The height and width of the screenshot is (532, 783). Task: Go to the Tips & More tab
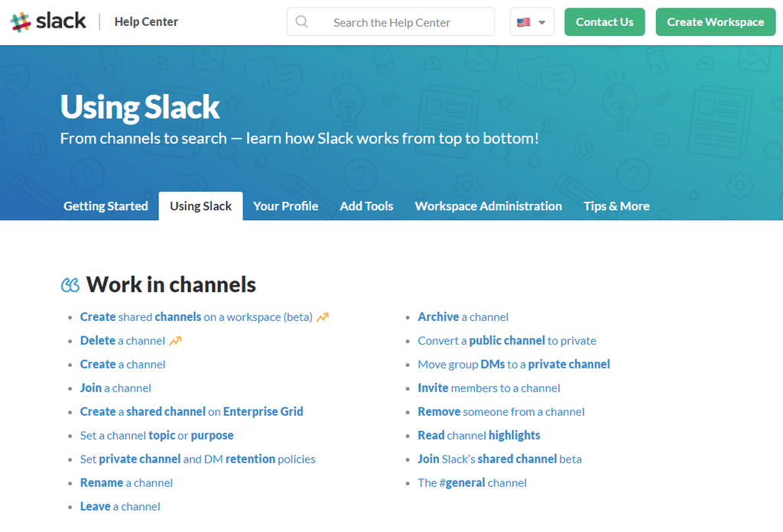coord(617,206)
